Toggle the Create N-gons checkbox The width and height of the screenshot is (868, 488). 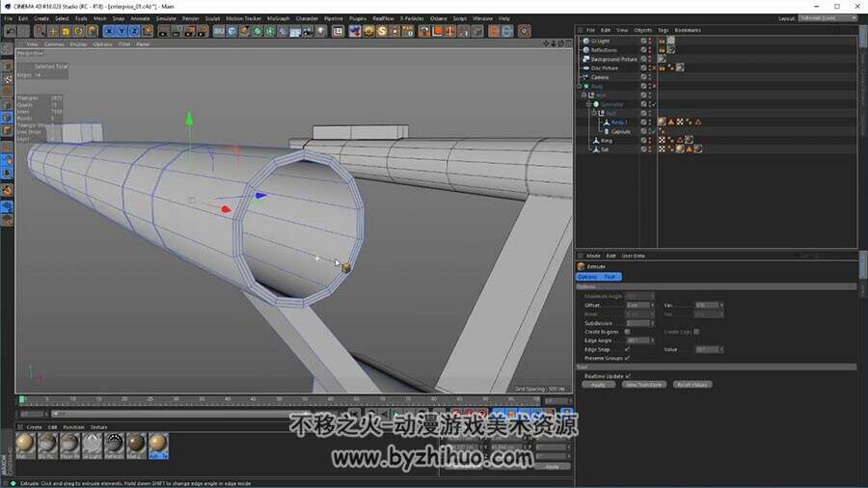(627, 332)
